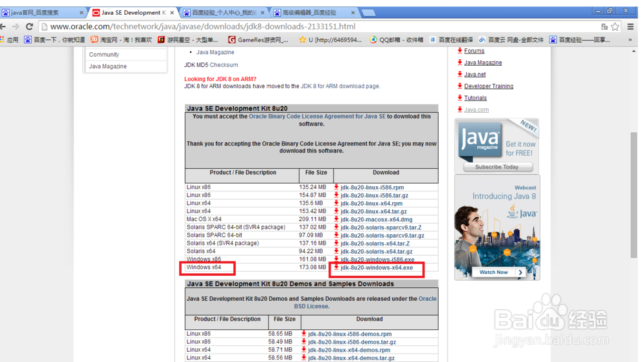644x362 pixels.
Task: Open 百度云 网盘 bookmark
Action: 511,40
